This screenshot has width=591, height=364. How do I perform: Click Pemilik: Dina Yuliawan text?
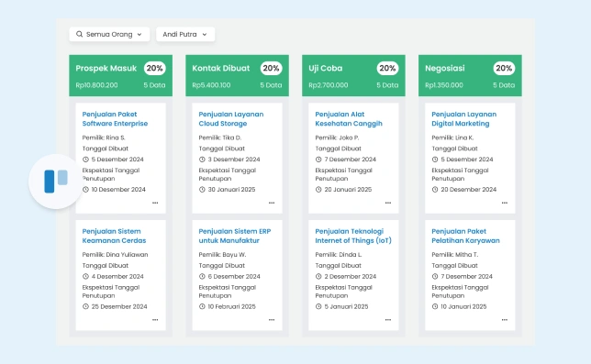coord(115,255)
